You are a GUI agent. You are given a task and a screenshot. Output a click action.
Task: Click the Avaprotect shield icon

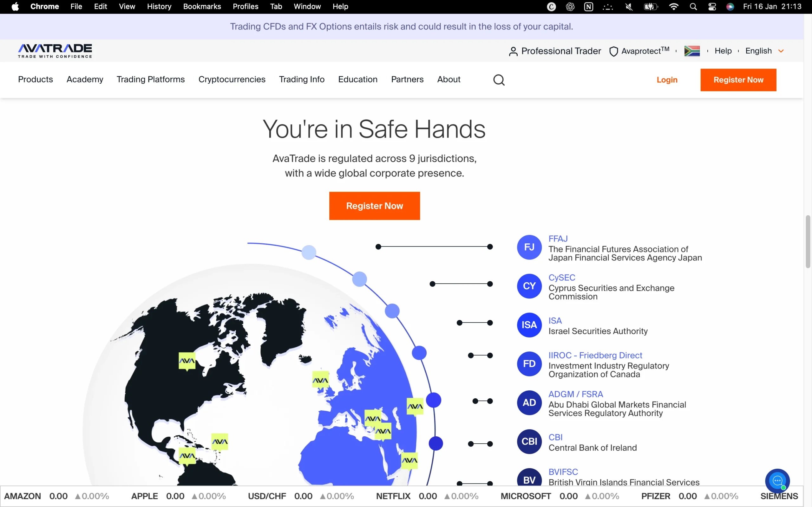(614, 51)
